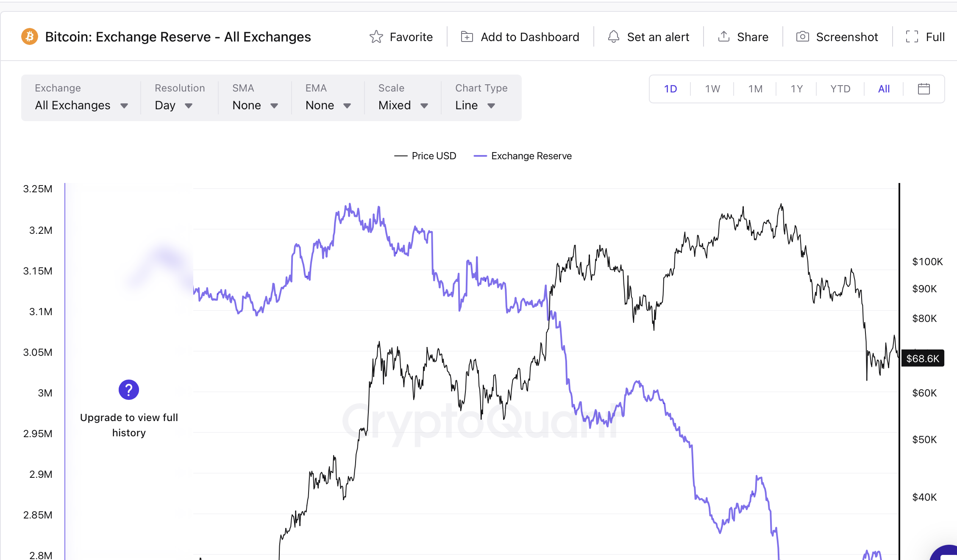
Task: Open the calendar date range picker
Action: pos(924,89)
